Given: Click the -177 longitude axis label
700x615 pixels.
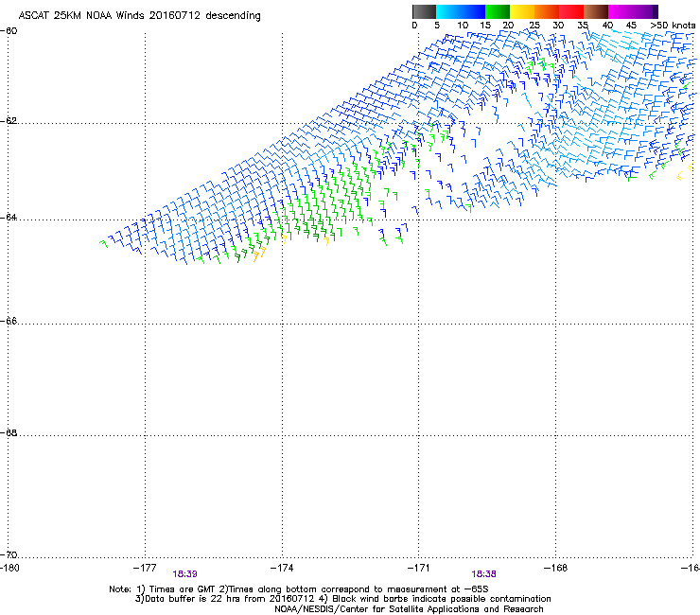Looking at the screenshot, I should coord(145,568).
